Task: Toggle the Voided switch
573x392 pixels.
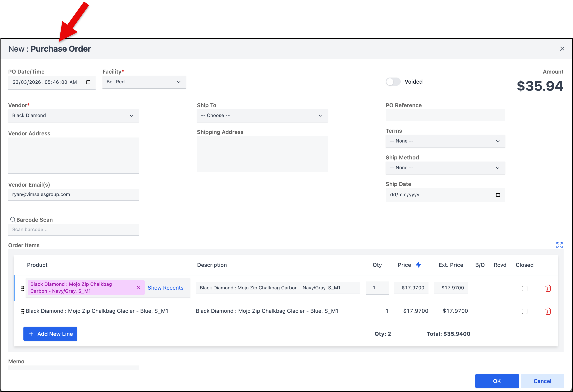Action: click(x=393, y=82)
